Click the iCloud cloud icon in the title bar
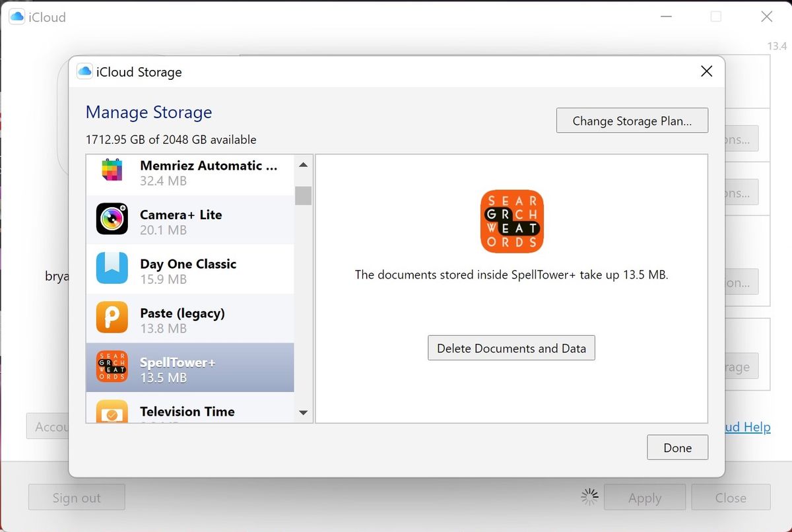Viewport: 792px width, 532px height. (16, 16)
